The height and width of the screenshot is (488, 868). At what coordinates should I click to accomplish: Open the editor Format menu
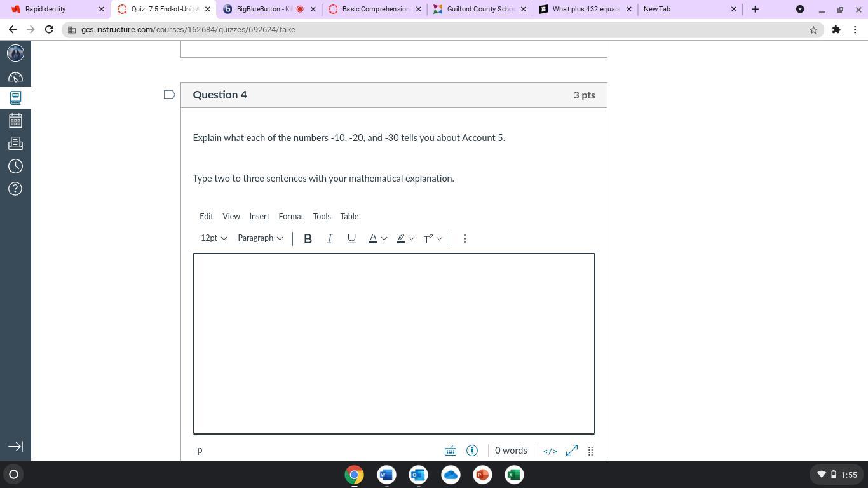tap(291, 216)
